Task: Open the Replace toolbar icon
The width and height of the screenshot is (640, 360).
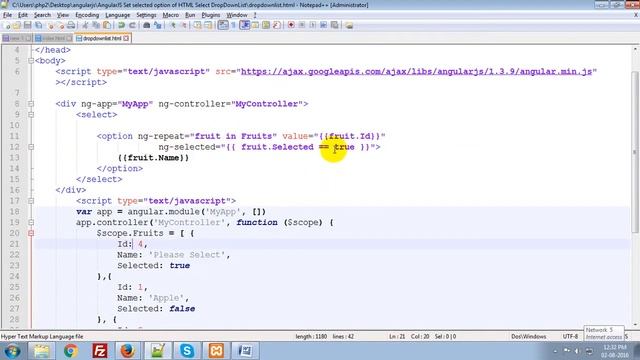Action: pyautogui.click(x=158, y=25)
